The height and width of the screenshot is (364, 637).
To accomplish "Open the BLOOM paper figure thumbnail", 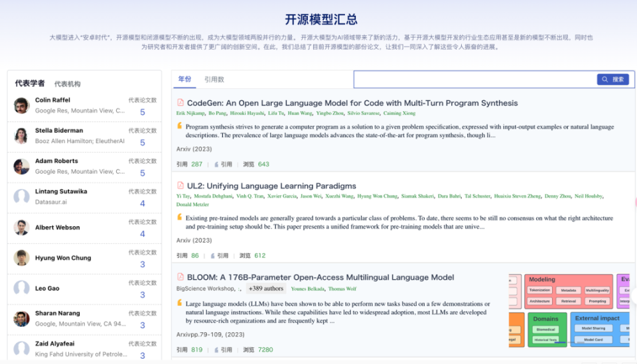I will point(569,310).
